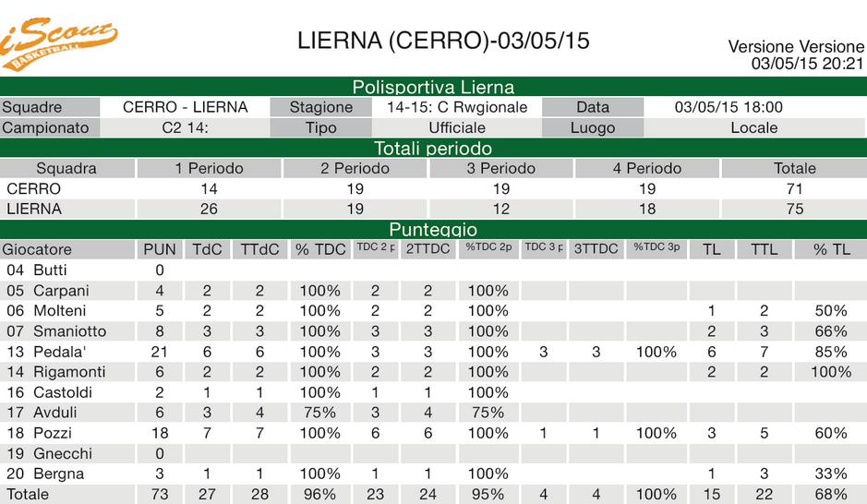Click the iScout Basketball logo

tap(57, 42)
